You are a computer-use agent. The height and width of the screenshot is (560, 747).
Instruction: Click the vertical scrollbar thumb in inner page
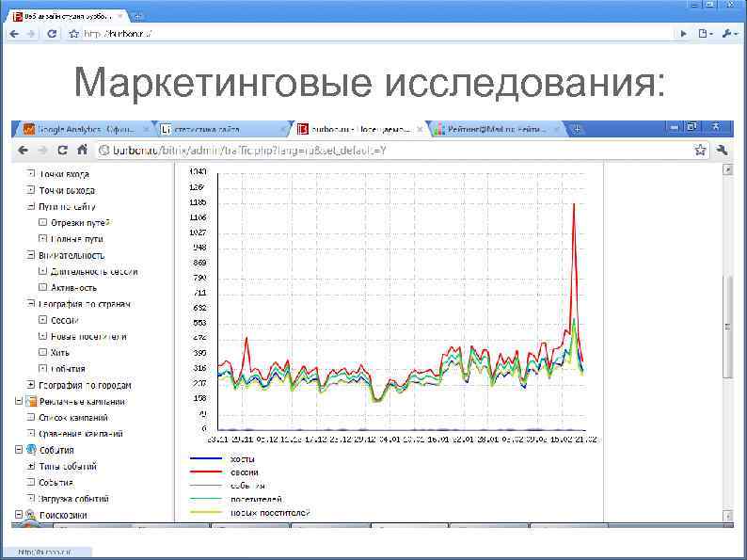click(727, 327)
